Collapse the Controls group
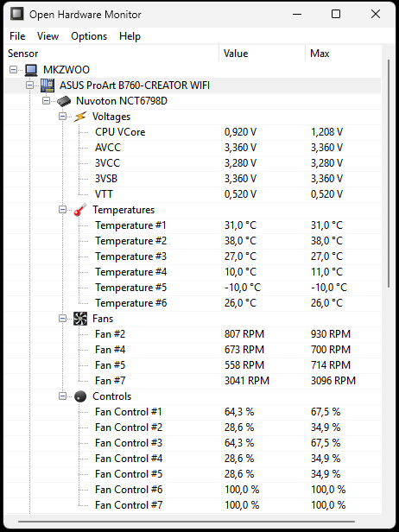Viewport: 399px width, 532px height. pyautogui.click(x=62, y=396)
